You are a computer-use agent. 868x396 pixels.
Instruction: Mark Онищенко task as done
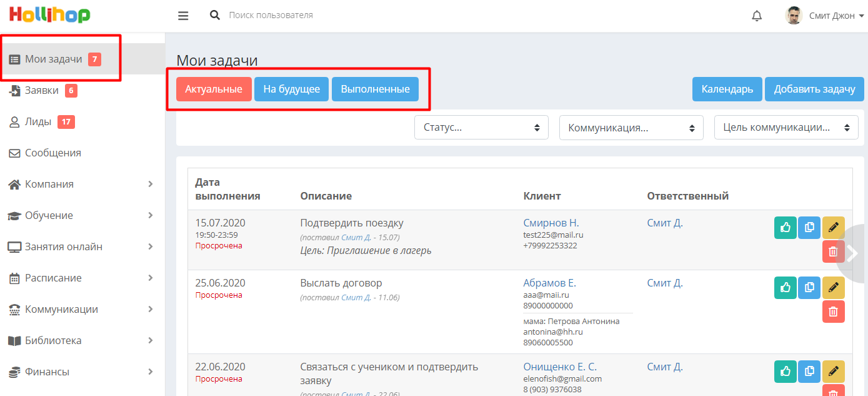[x=786, y=372]
